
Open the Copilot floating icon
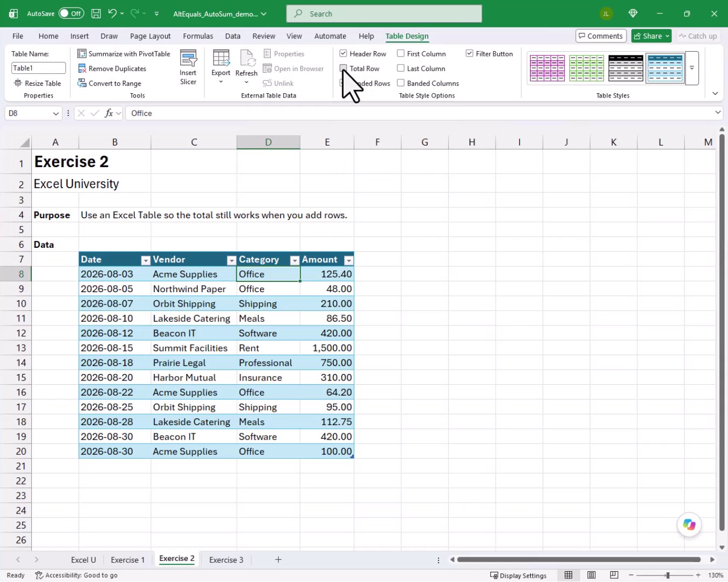pos(689,524)
